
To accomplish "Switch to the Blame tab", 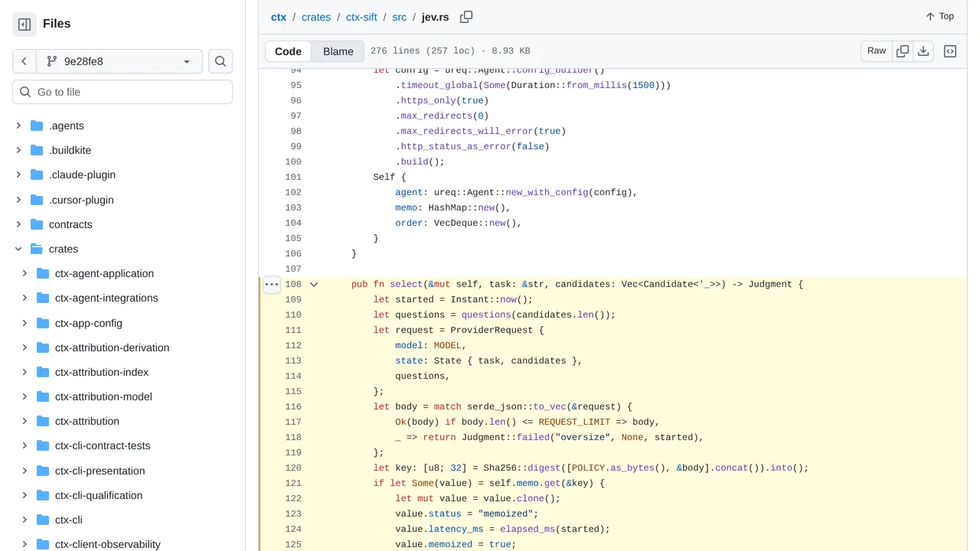I will coord(338,51).
